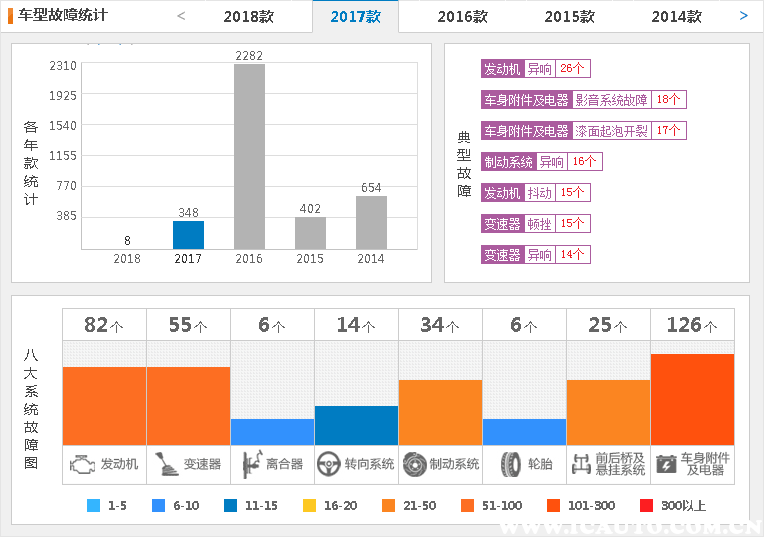The image size is (766, 538).
Task: Open the 2014款 tab
Action: [x=676, y=17]
